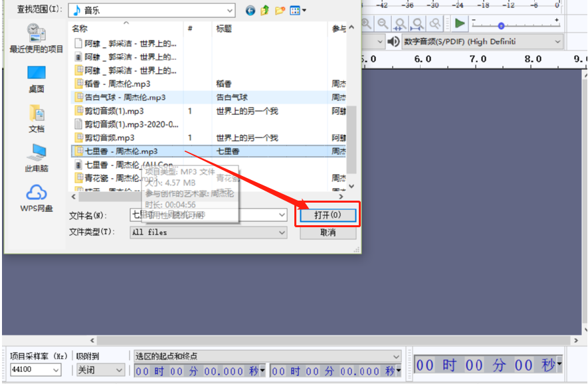
Task: Open the 数字音频(S/PDIF) output device dropdown
Action: point(557,41)
